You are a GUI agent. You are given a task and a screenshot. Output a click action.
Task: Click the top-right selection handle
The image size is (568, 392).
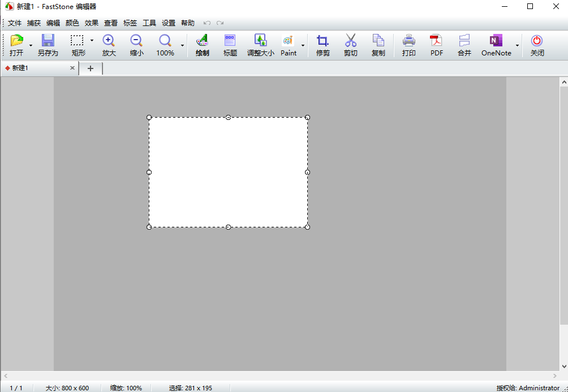(x=308, y=118)
